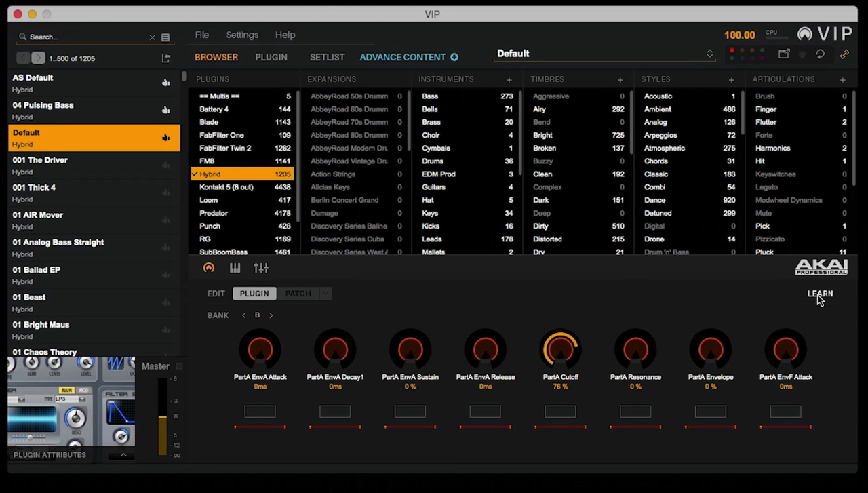
Task: Select the Bright timbre filter
Action: coord(578,136)
